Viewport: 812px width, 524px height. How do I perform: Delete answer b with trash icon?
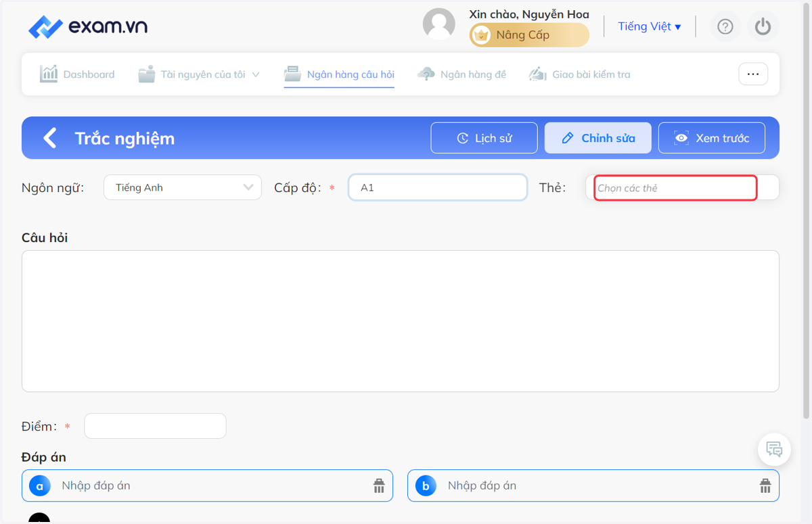coord(765,485)
